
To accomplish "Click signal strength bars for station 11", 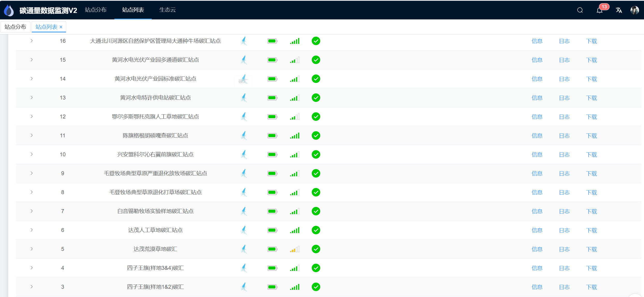I will pyautogui.click(x=295, y=136).
